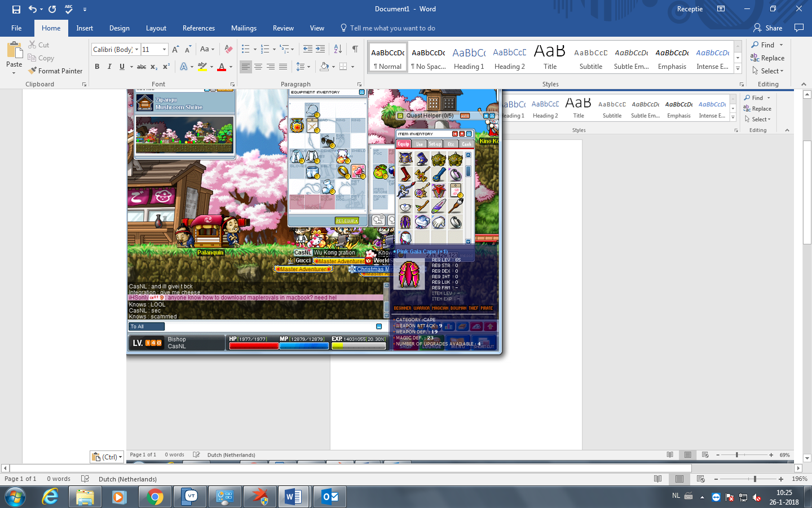The image size is (812, 508).
Task: Cut the selection
Action: (39, 45)
